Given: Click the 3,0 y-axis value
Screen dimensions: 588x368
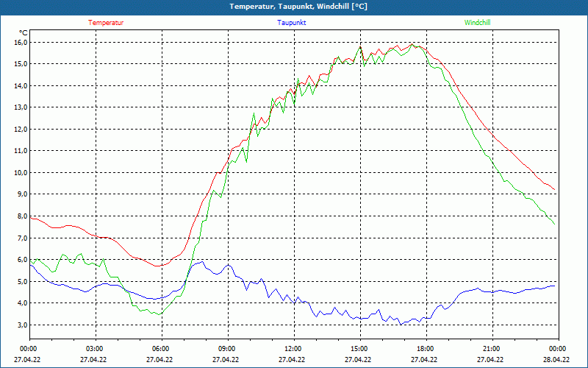Looking at the screenshot, I should click(x=22, y=325).
